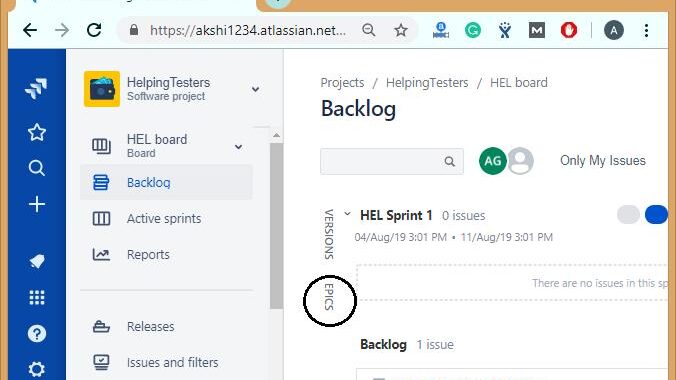Click the Jira logo in sidebar

coord(36,89)
